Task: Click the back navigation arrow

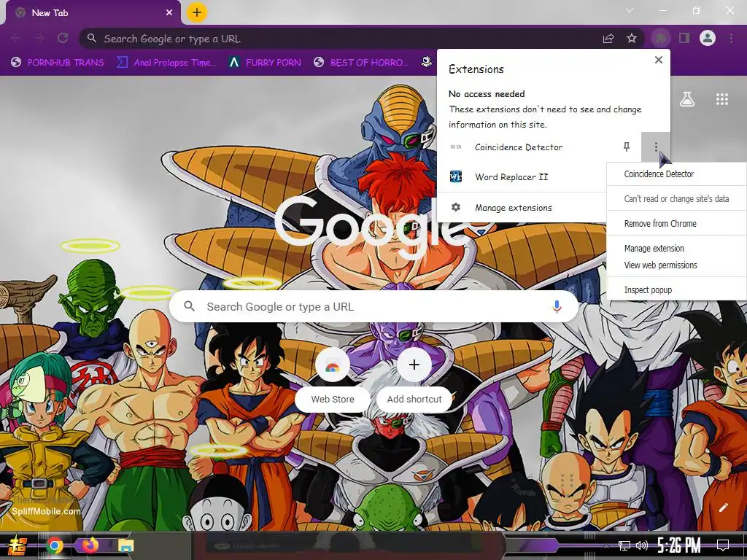Action: 16,38
